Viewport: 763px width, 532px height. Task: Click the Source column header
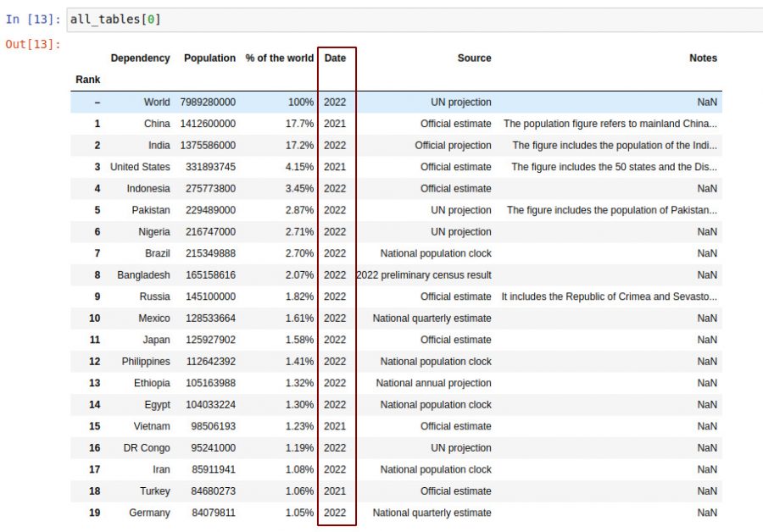[x=474, y=58]
